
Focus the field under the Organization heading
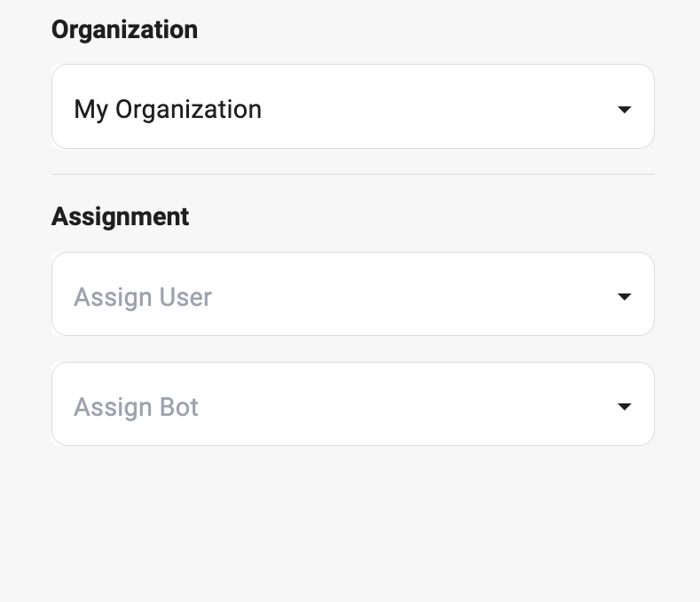(x=352, y=106)
